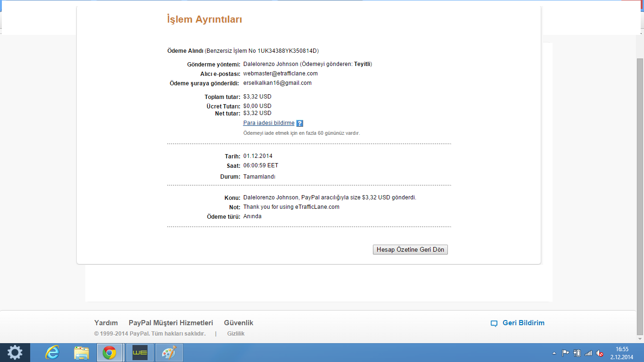Click the time value 06:00:59 EET
The image size is (644, 362).
261,165
